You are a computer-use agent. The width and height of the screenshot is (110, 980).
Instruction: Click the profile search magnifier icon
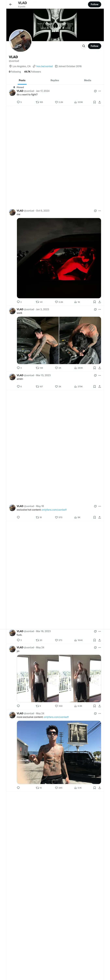coord(83,46)
